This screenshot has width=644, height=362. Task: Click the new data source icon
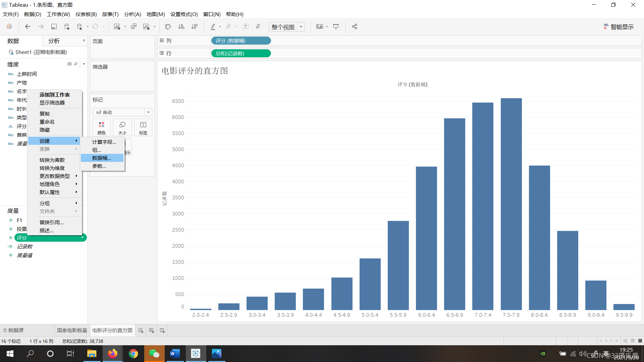point(67,27)
